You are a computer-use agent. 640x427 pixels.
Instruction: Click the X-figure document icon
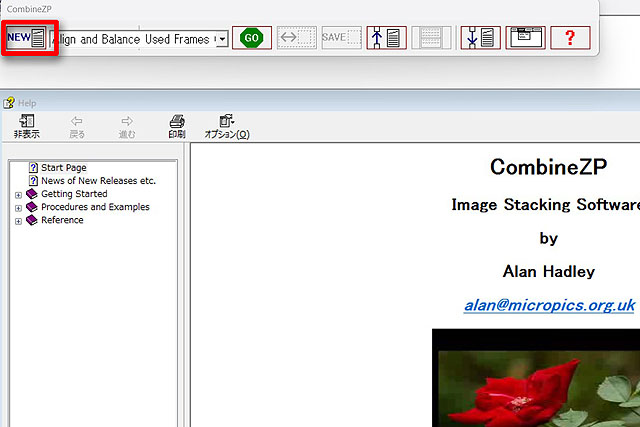[480, 38]
